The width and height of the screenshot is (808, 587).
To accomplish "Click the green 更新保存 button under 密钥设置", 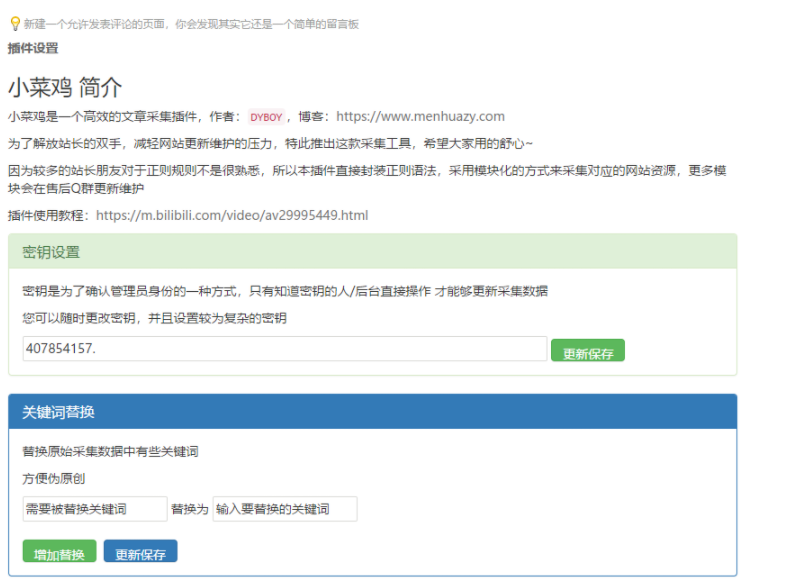I will 588,350.
